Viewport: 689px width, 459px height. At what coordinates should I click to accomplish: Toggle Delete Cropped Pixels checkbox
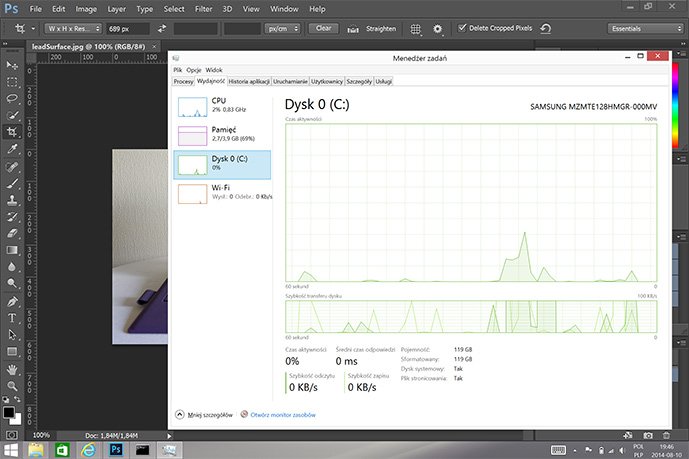462,28
